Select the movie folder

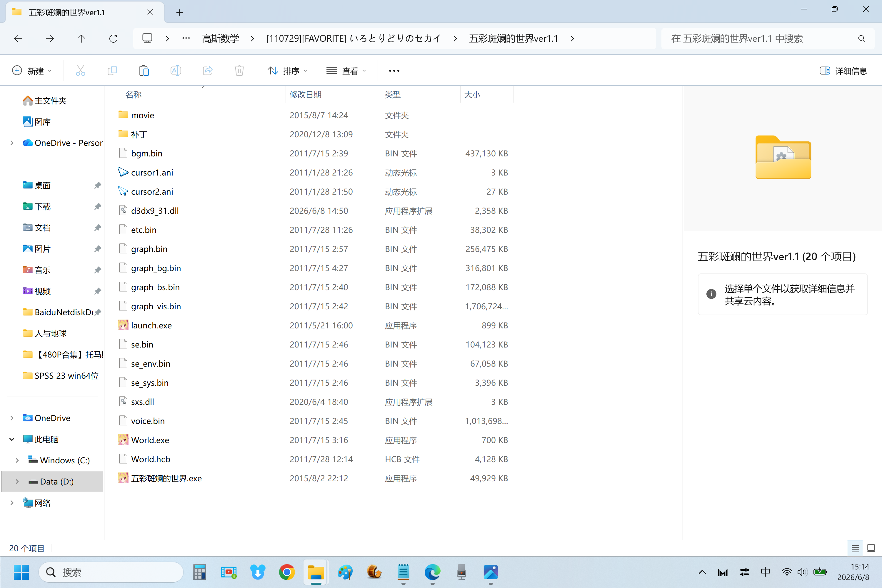pyautogui.click(x=143, y=115)
